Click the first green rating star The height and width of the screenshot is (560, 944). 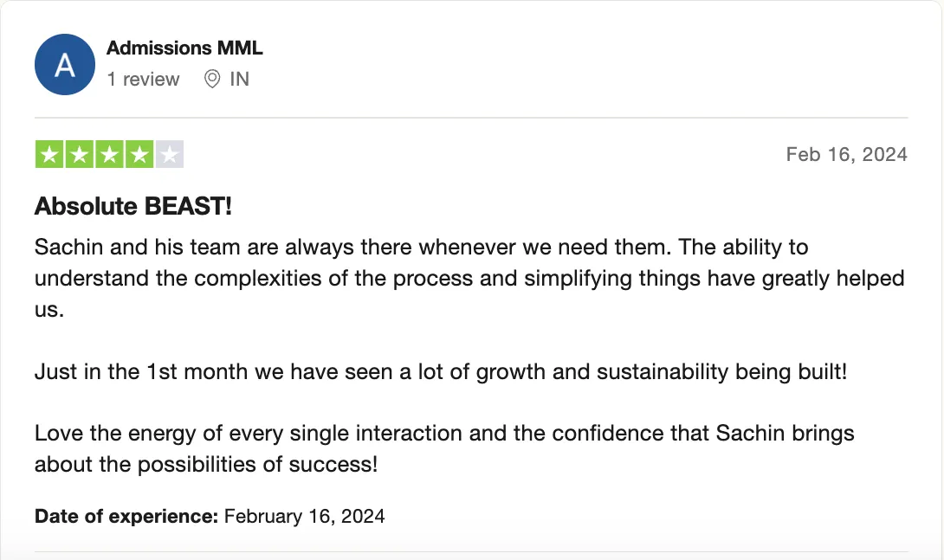pyautogui.click(x=49, y=155)
